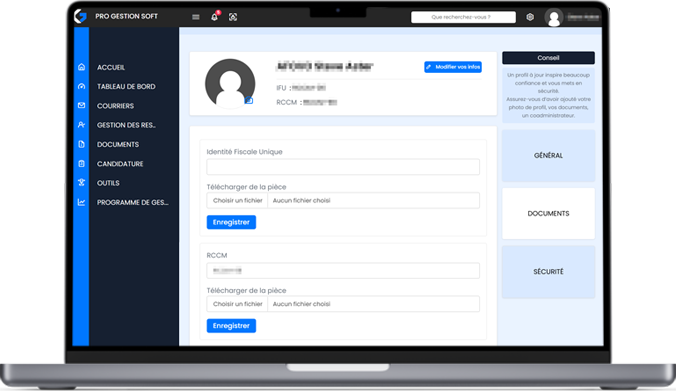Image resolution: width=676 pixels, height=391 pixels.
Task: Click the Conseil header
Action: (x=548, y=58)
